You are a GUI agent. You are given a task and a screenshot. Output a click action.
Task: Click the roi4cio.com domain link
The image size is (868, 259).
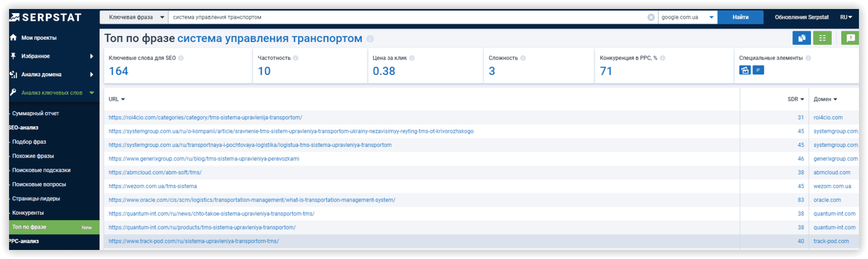coord(828,118)
